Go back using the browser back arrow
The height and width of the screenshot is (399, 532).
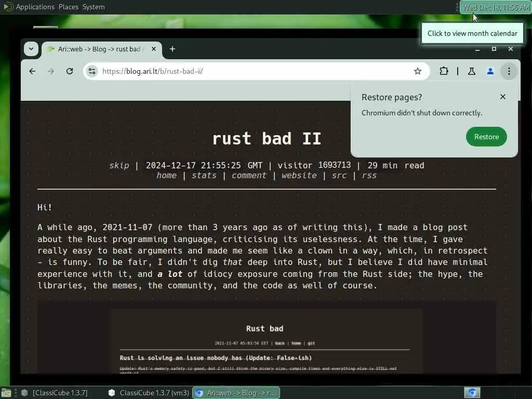coord(32,71)
